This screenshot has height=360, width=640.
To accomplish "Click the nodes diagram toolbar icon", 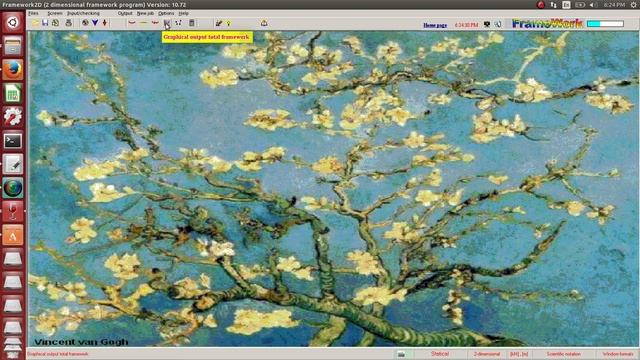I will point(178,23).
